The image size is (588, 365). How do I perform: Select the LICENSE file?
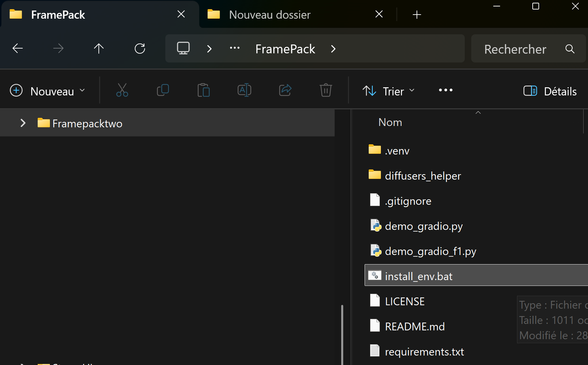coord(405,302)
